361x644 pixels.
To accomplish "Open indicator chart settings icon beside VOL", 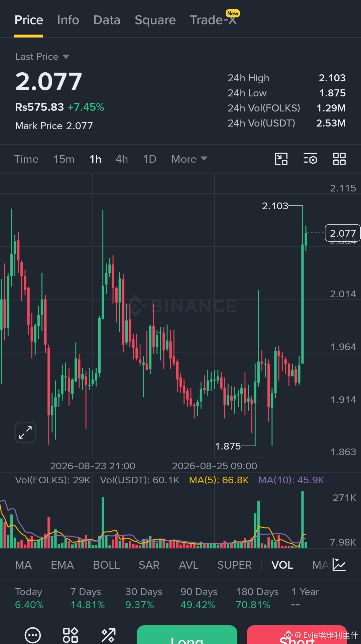I will (339, 565).
